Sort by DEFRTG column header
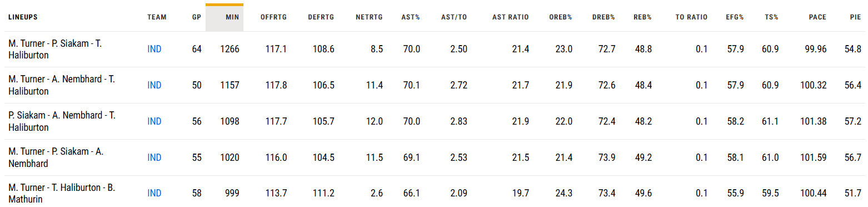This screenshot has height=207, width=868. click(x=321, y=17)
